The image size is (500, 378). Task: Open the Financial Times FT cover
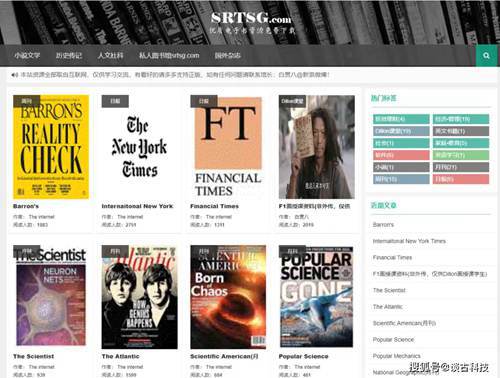pyautogui.click(x=228, y=147)
